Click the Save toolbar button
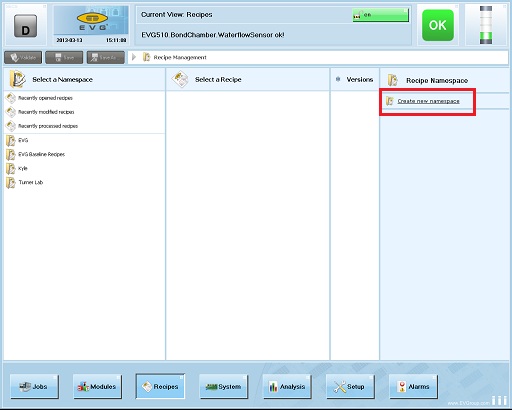Image resolution: width=512 pixels, height=410 pixels. [64, 57]
